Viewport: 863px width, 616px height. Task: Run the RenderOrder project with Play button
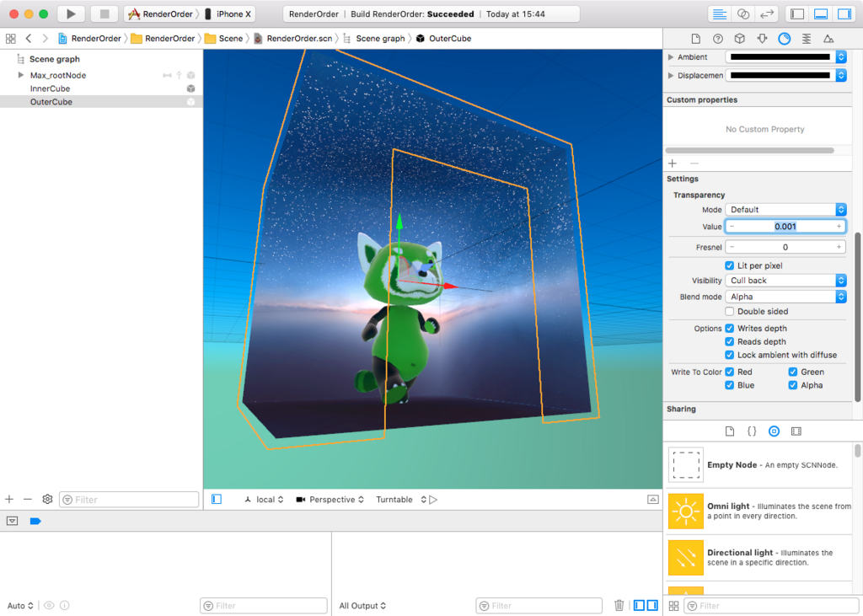pyautogui.click(x=71, y=13)
